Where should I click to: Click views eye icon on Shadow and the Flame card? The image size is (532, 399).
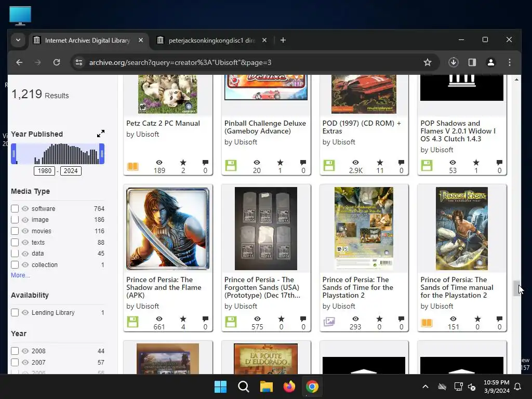pyautogui.click(x=159, y=318)
